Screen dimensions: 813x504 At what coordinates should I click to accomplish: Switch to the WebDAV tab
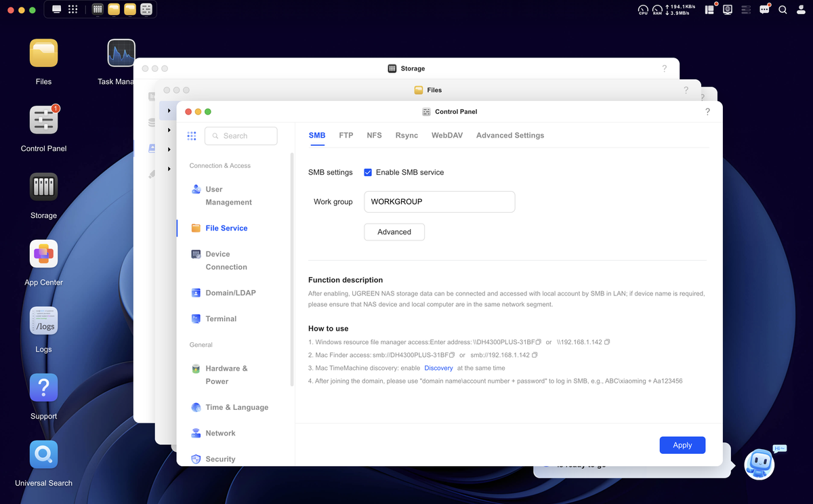(447, 135)
